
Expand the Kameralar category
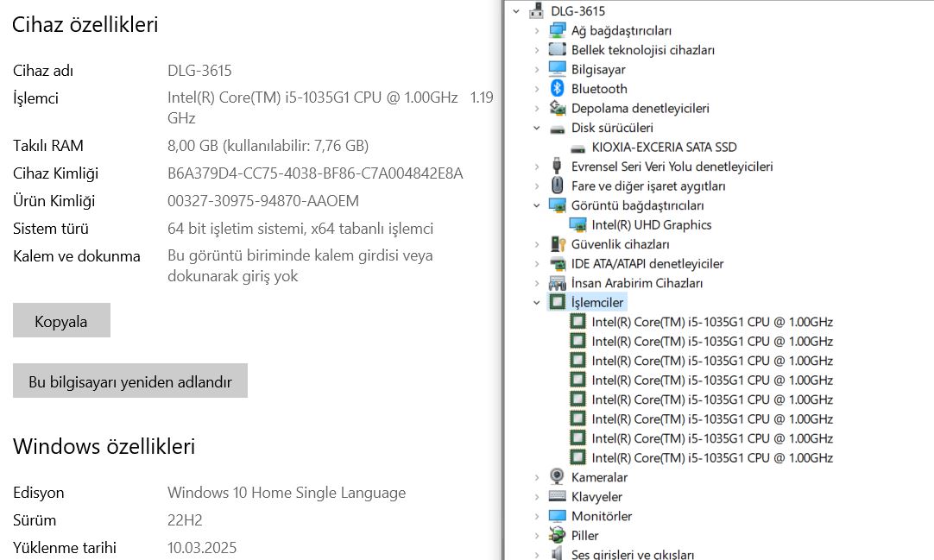click(537, 477)
